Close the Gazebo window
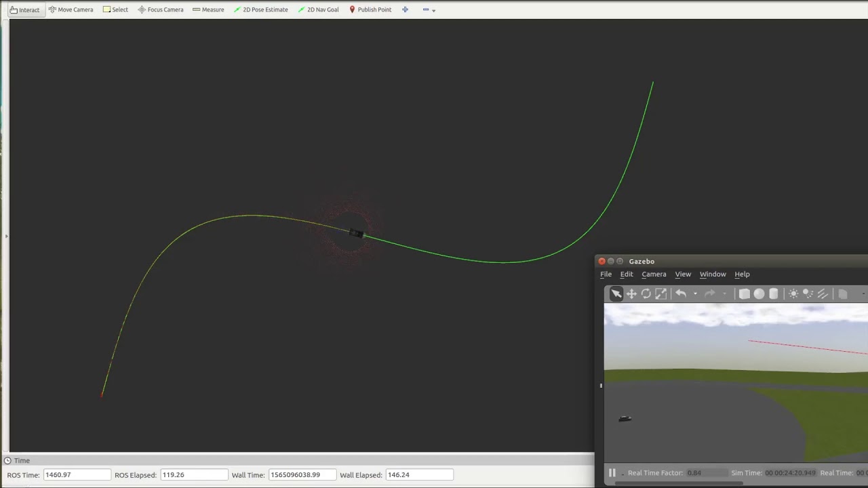868x488 pixels. coord(601,261)
